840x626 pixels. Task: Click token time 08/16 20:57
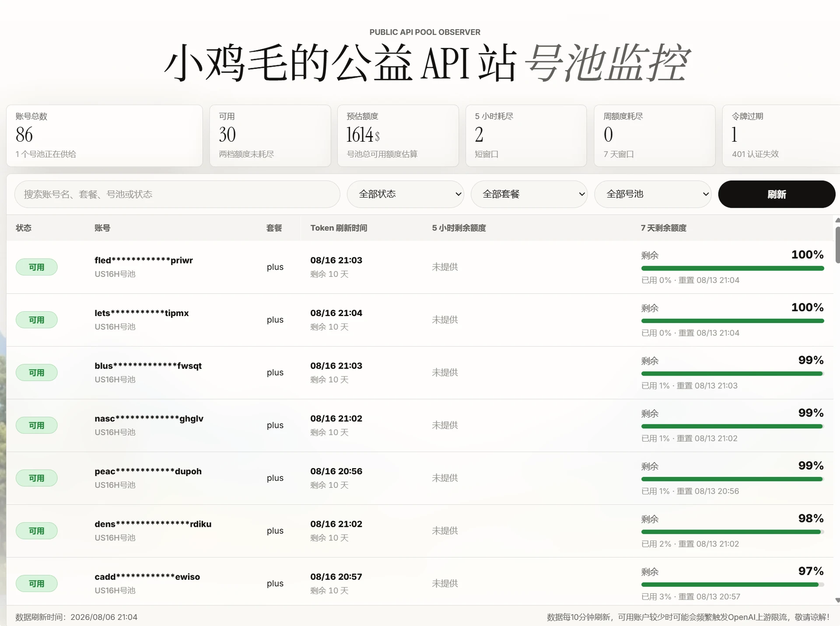[x=336, y=577]
